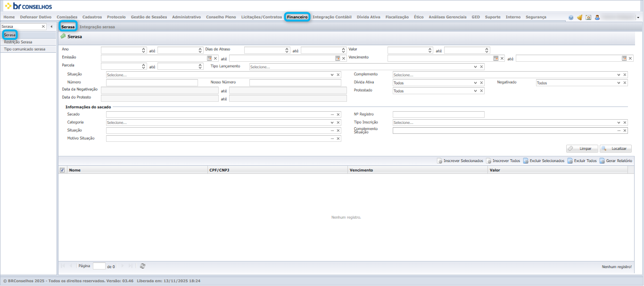Expand the Dívida Ativa filter dropdown
The image size is (644, 286).
point(475,83)
